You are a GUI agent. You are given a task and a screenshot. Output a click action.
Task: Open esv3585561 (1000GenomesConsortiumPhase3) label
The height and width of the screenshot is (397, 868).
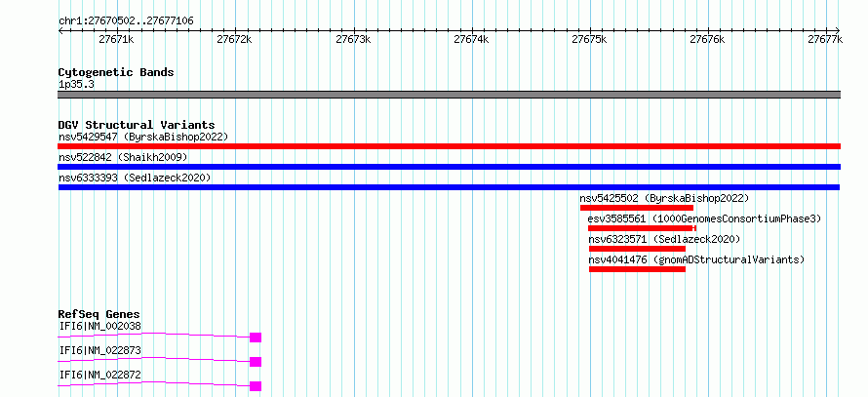(x=704, y=218)
